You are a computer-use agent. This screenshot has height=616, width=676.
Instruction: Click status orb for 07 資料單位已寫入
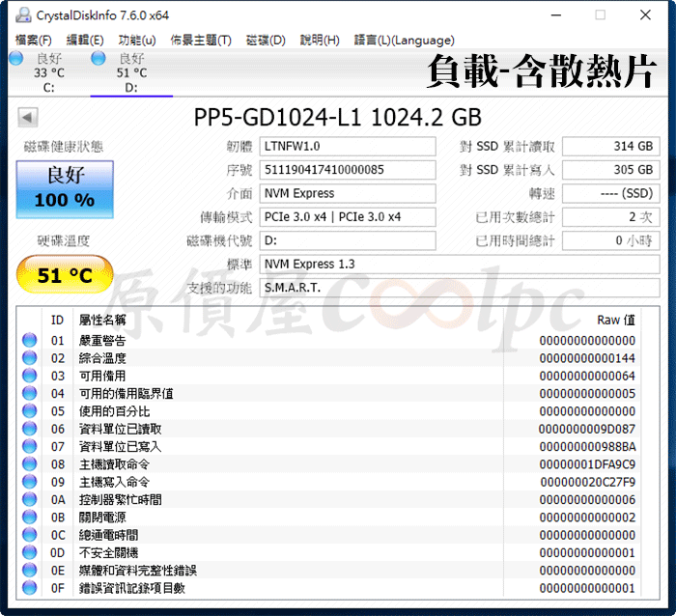(30, 446)
